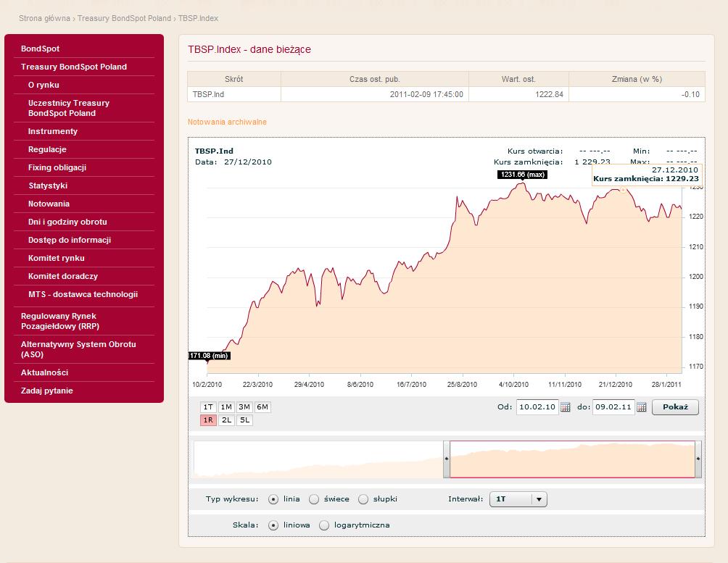Open Notowania in sidebar
Viewport: 728px width, 563px height.
click(x=49, y=204)
